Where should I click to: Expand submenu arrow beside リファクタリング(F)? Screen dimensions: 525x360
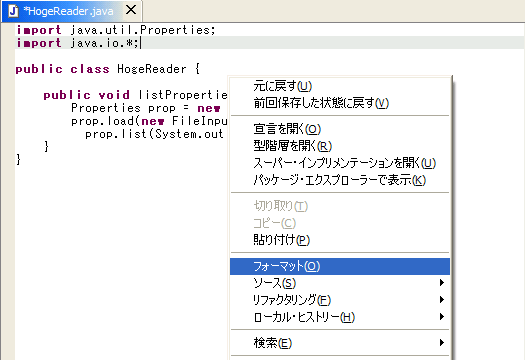click(x=442, y=299)
